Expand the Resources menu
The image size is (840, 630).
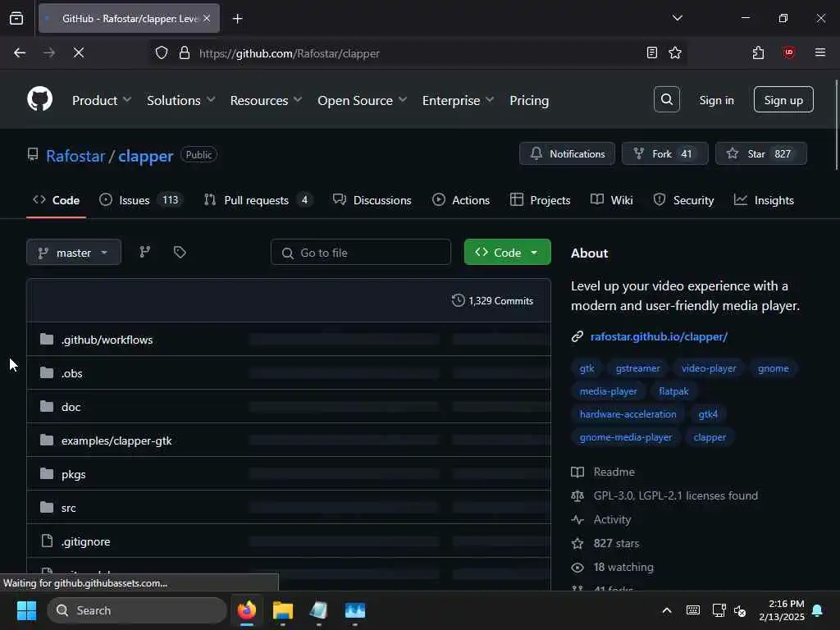[267, 100]
